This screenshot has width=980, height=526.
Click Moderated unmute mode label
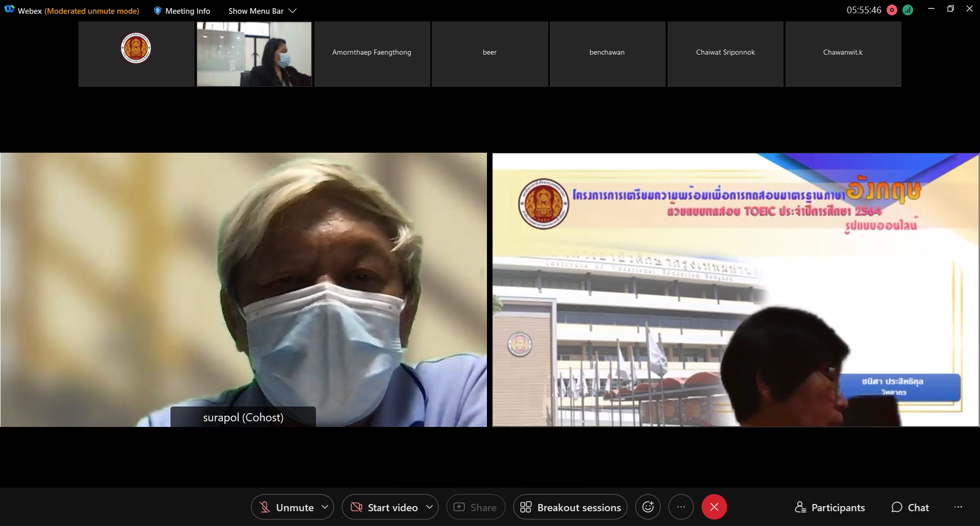click(92, 11)
